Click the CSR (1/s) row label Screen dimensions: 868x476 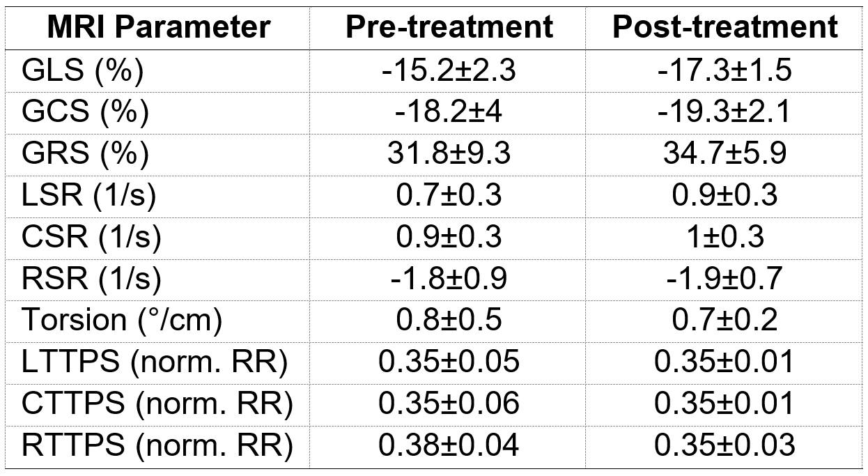(x=91, y=236)
